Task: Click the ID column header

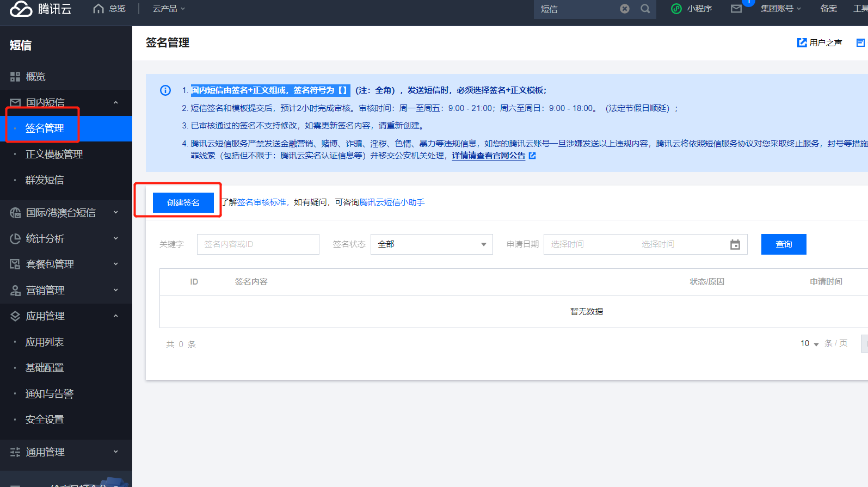Action: pos(194,282)
